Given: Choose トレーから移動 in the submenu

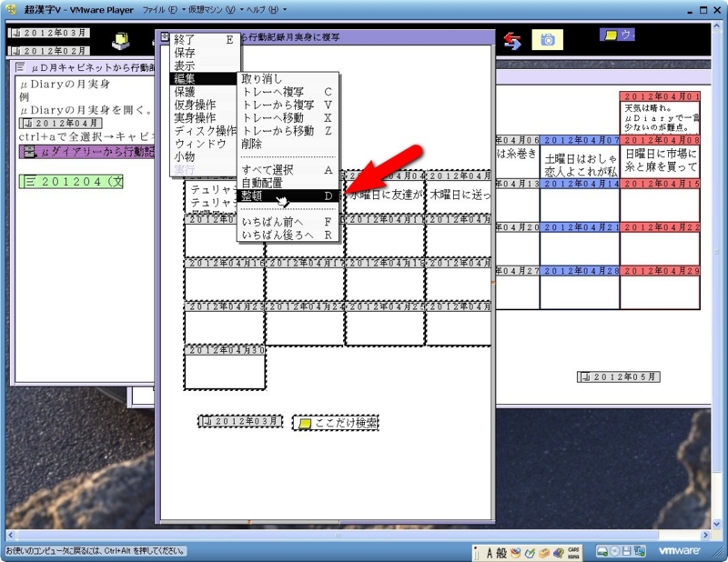Looking at the screenshot, I should [x=288, y=131].
